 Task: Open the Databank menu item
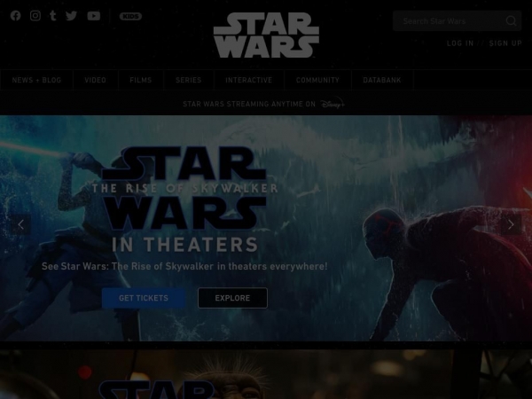(x=382, y=80)
